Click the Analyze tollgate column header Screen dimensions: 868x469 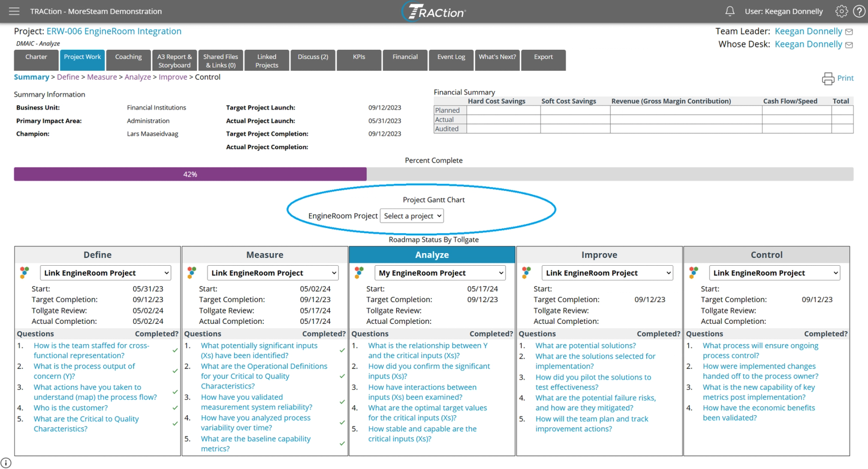[432, 255]
